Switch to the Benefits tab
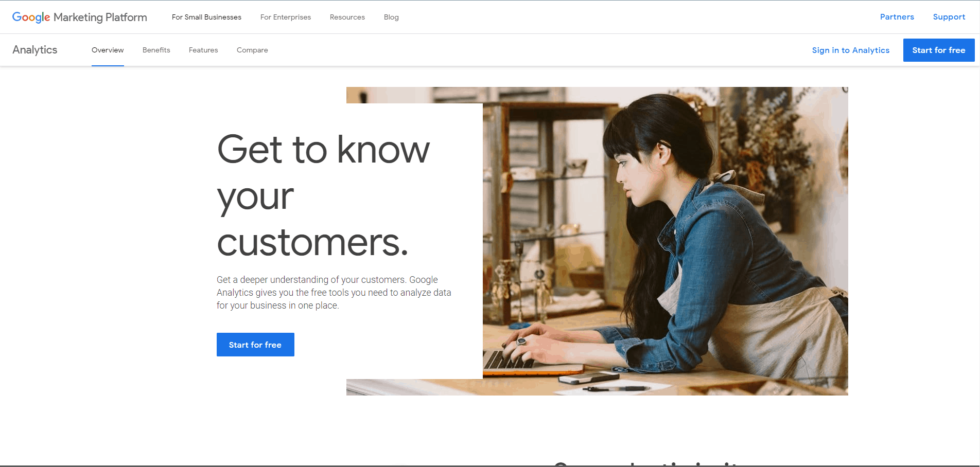The width and height of the screenshot is (980, 467). point(156,50)
